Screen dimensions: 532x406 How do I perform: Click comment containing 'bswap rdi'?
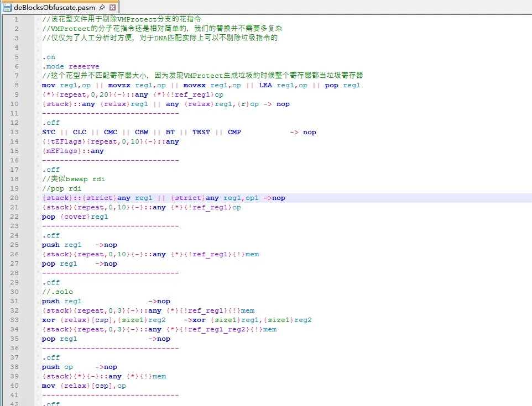click(74, 179)
